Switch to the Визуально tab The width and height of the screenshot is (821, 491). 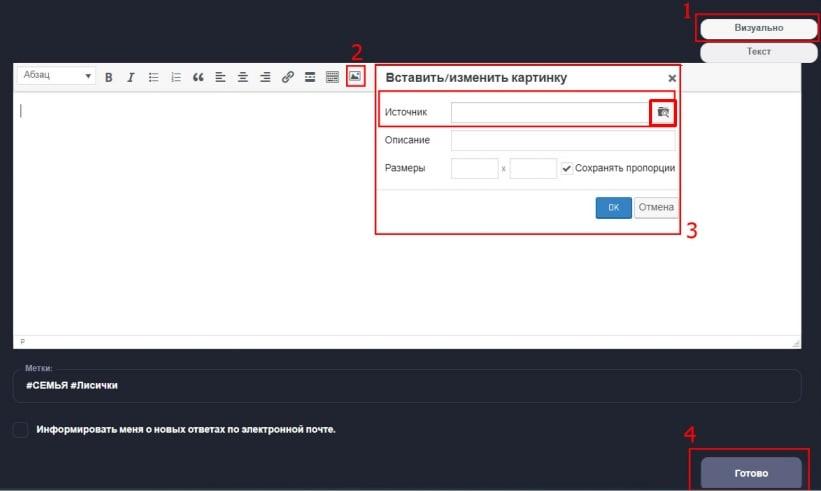coord(758,28)
